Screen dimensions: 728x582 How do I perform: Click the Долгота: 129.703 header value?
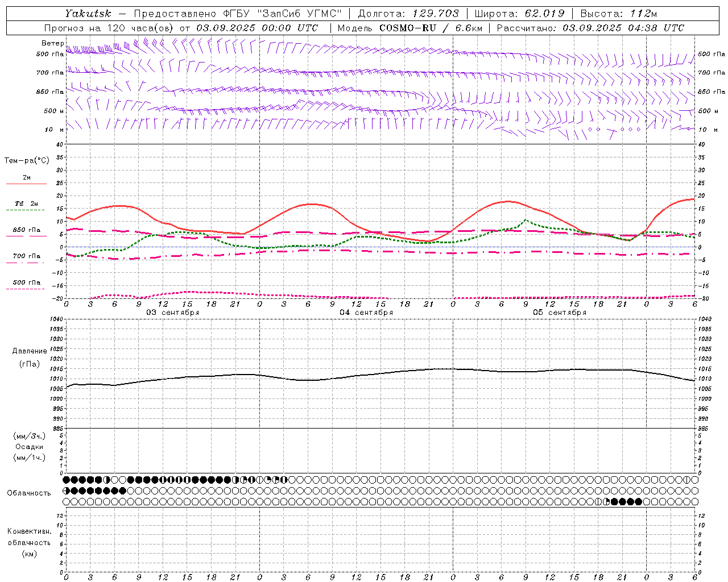(408, 14)
